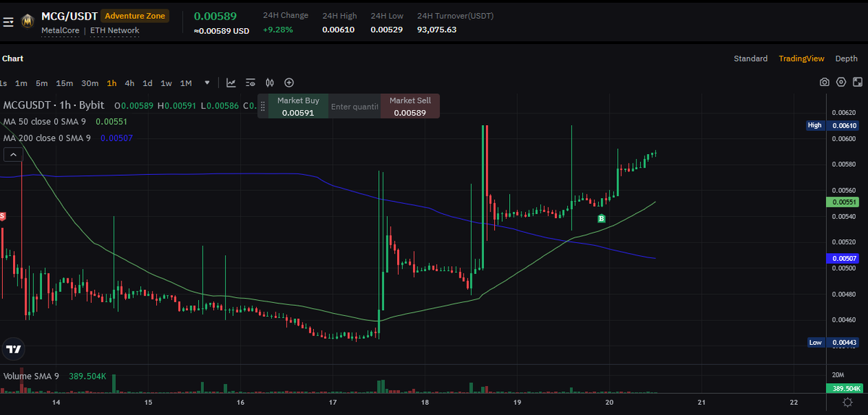Screen dimensions: 868x415
Task: Click the 0.00600 price level on axis
Action: click(844, 138)
